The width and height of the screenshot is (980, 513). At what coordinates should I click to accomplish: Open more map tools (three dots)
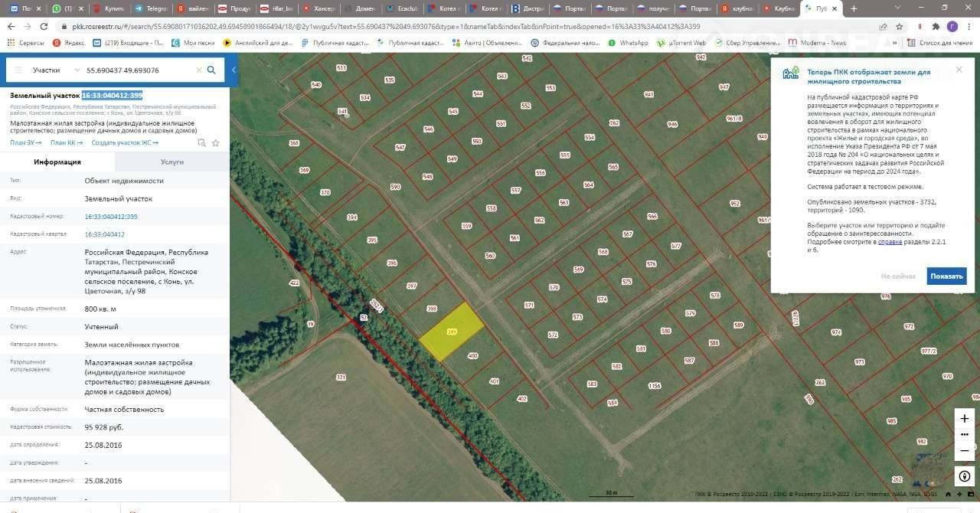coord(964,434)
